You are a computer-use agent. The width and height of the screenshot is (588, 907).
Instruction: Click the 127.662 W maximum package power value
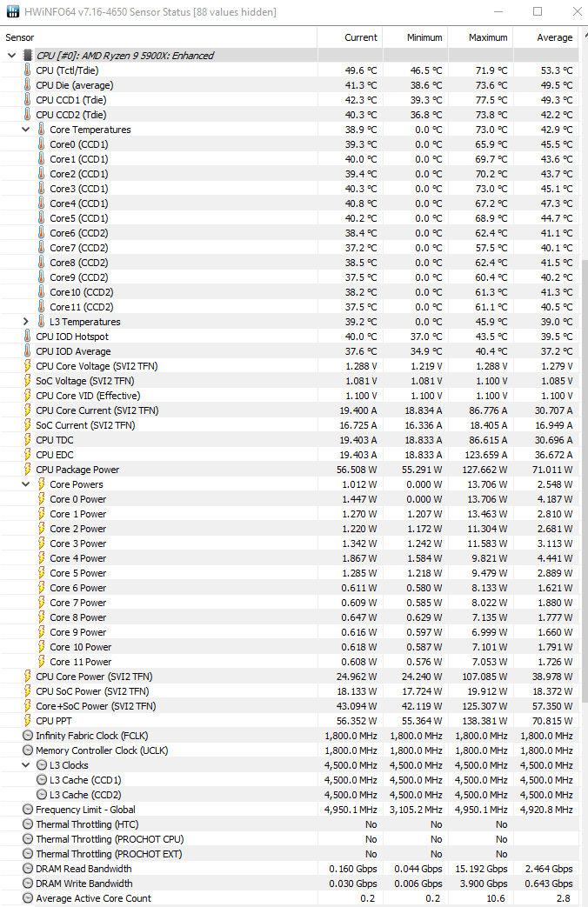(484, 470)
